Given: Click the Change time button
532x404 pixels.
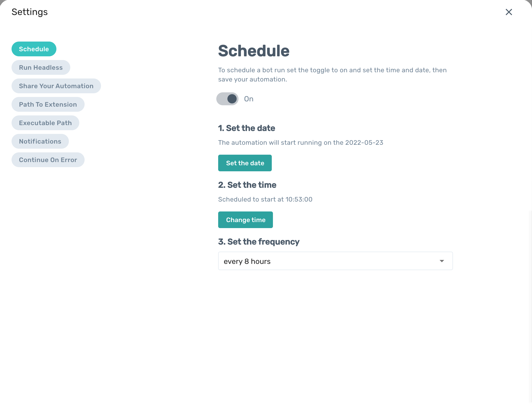Looking at the screenshot, I should (245, 220).
